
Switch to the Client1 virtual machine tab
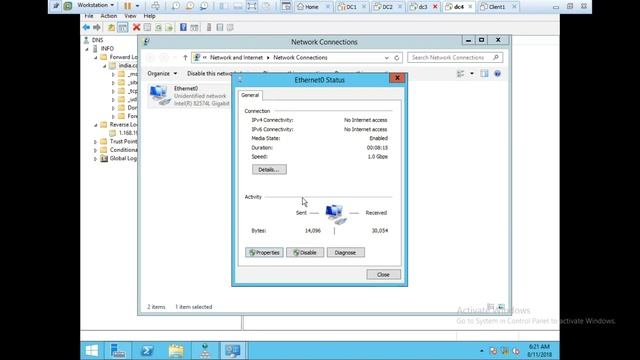click(493, 7)
